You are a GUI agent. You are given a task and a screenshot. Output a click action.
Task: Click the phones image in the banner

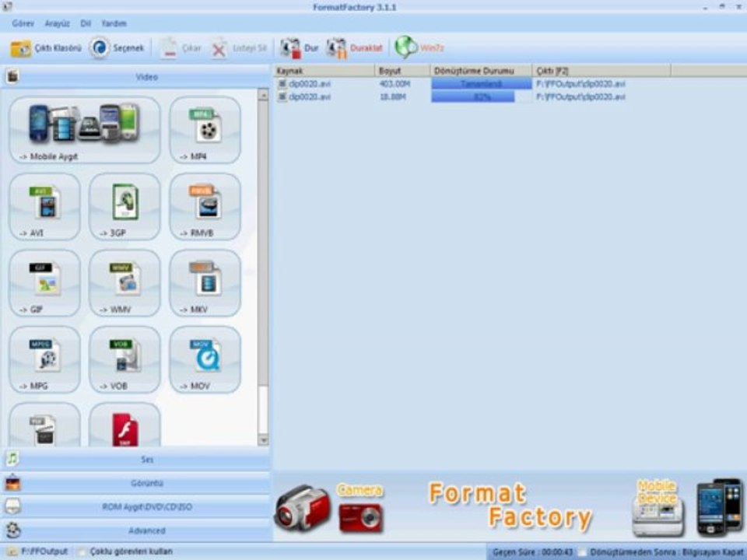click(720, 507)
